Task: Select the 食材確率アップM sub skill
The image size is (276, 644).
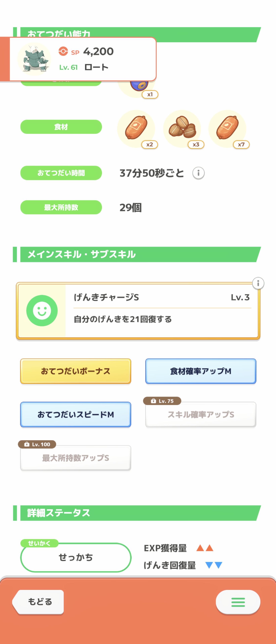Action: tap(201, 371)
